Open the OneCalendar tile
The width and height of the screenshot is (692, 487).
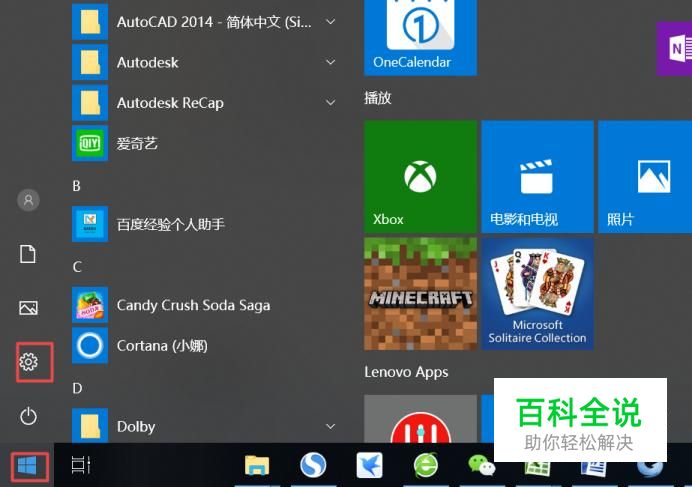click(x=420, y=38)
